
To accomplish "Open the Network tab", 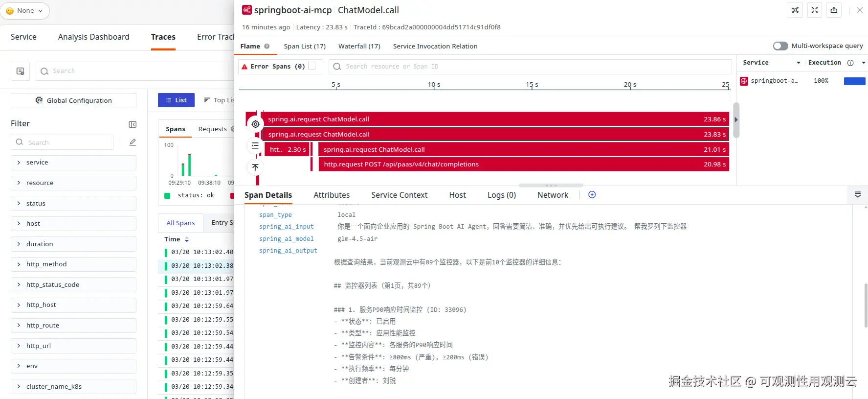I will pyautogui.click(x=553, y=195).
